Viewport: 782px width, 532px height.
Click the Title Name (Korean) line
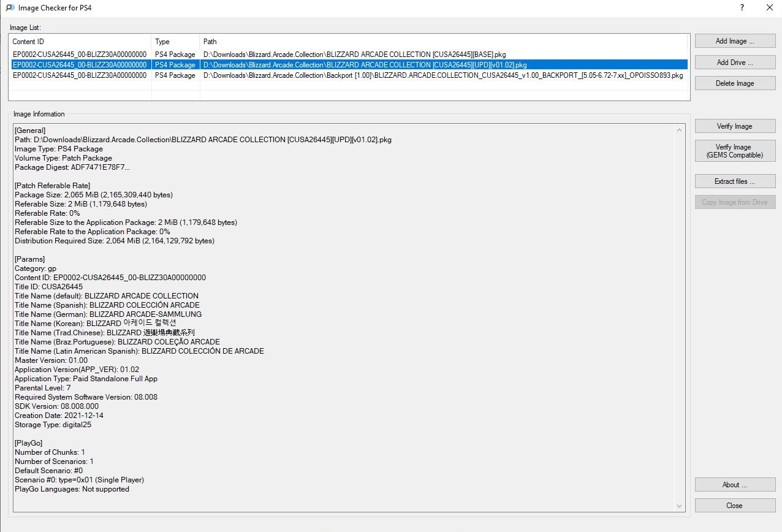point(96,324)
